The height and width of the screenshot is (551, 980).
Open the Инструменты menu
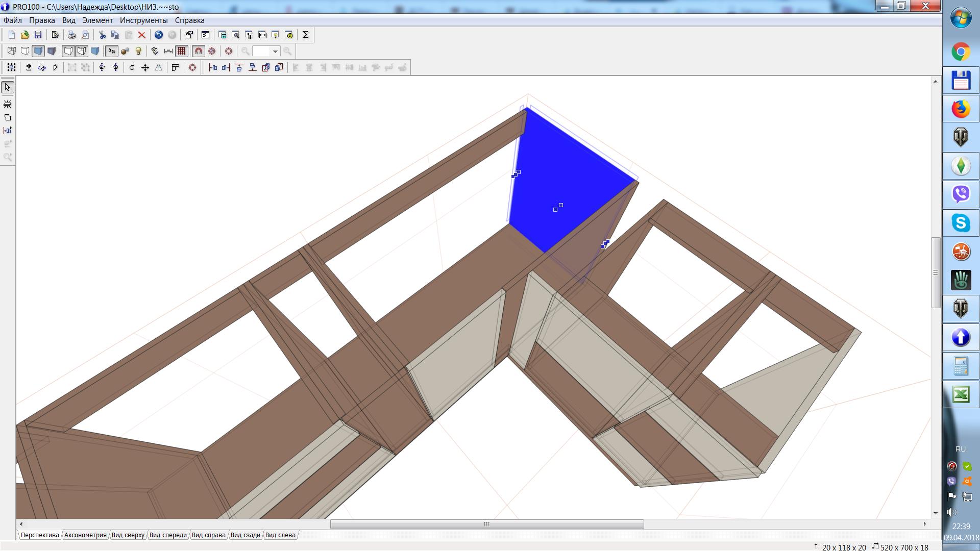tap(144, 19)
